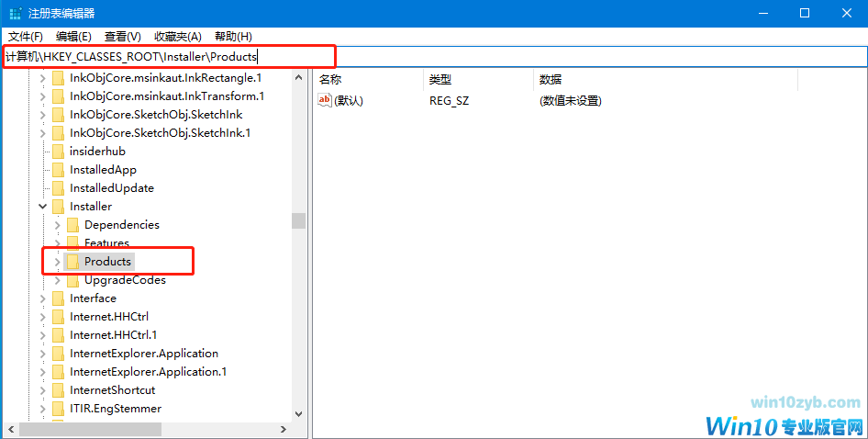Screen dimensions: 868x439
Task: Select the (默认) value name
Action: click(348, 101)
